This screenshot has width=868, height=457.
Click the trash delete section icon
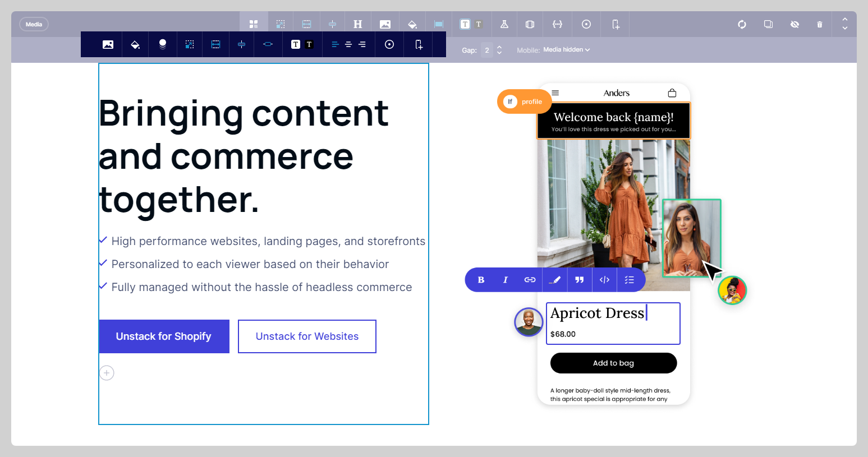[x=819, y=24]
